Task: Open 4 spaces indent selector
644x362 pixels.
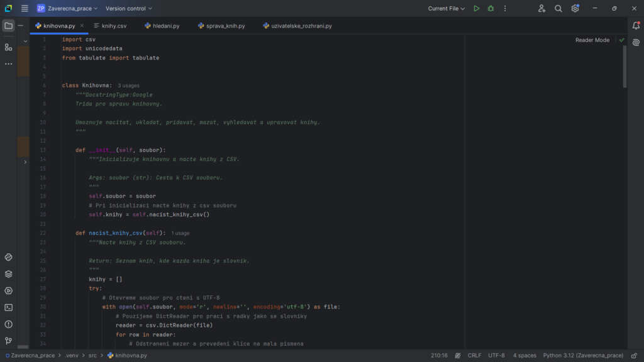Action: click(524, 356)
